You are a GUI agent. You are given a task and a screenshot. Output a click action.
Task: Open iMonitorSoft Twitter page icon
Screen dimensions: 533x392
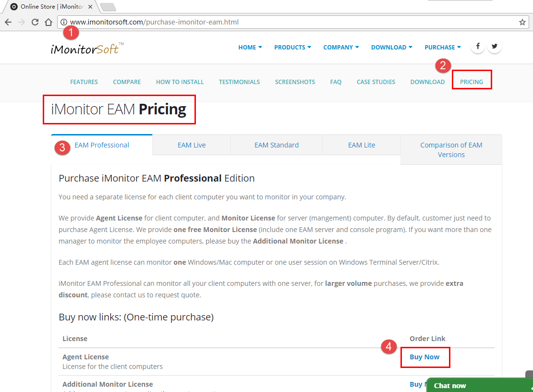click(494, 46)
